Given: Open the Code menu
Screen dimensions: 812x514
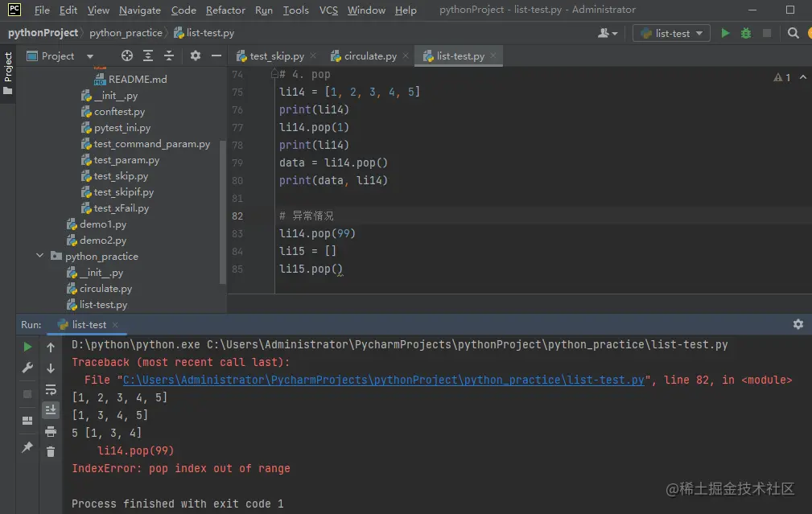Looking at the screenshot, I should 183,10.
